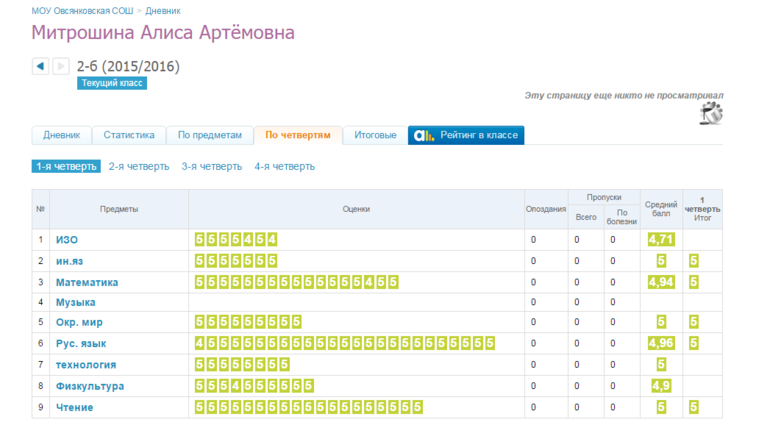
Task: Open the Рейтинг в классе tab
Action: pyautogui.click(x=466, y=135)
